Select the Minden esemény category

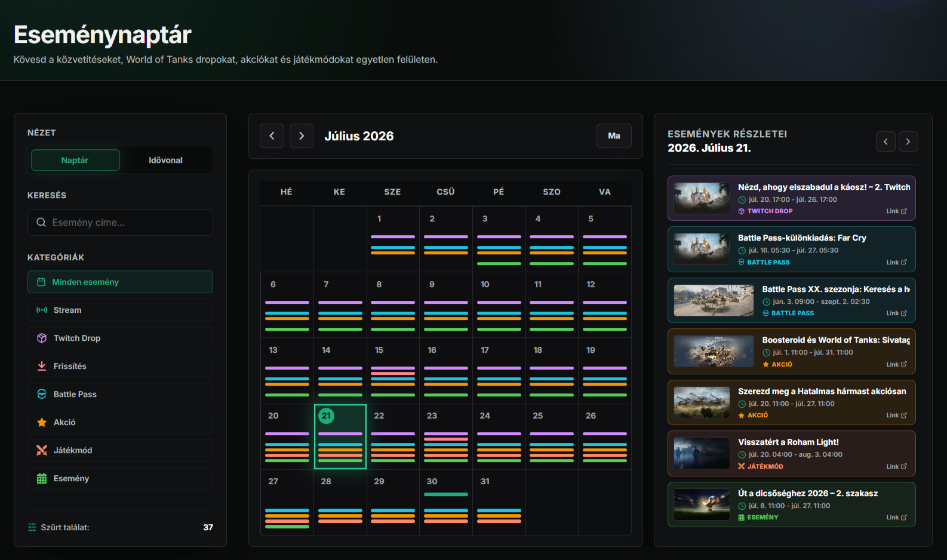(120, 282)
